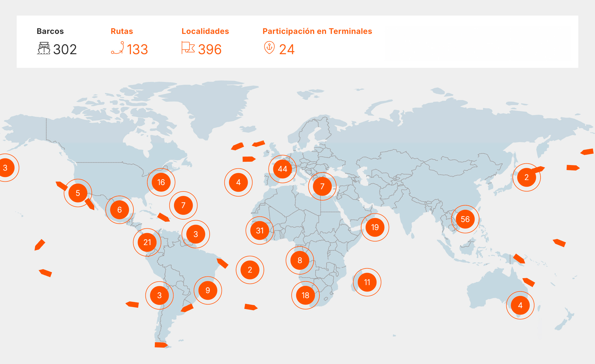The width and height of the screenshot is (595, 364).
Task: Expand the 31 cluster off West Africa
Action: 260,231
